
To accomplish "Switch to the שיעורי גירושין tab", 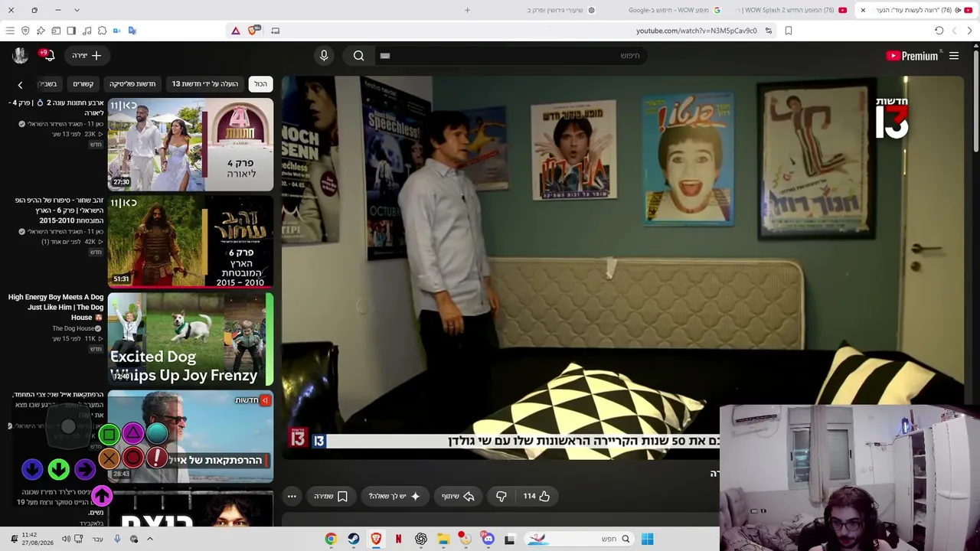I will tap(560, 10).
